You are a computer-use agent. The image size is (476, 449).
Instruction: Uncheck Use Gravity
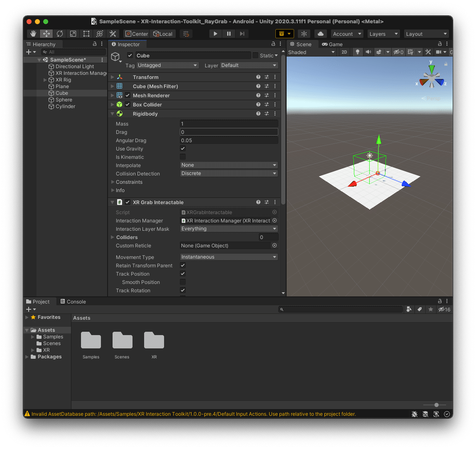pos(183,148)
